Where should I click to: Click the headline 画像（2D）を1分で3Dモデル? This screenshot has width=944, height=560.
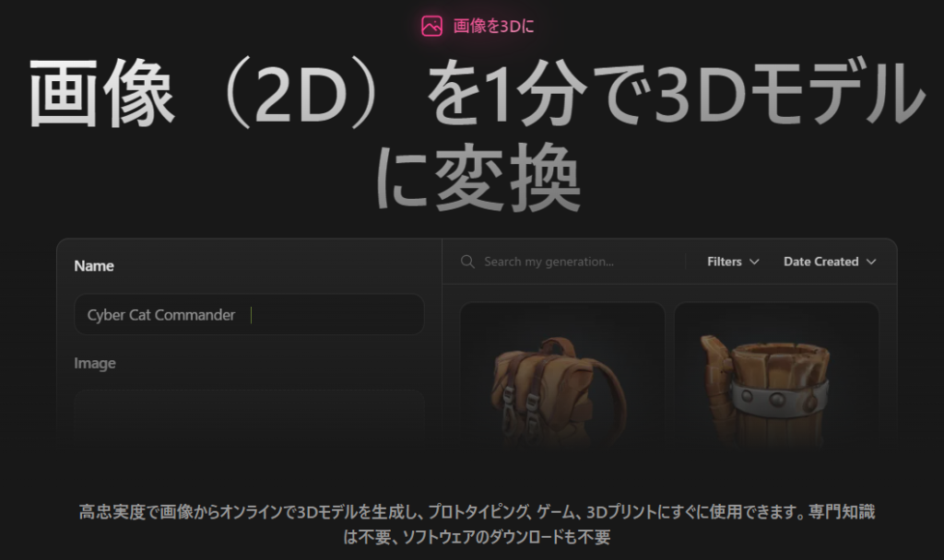click(x=477, y=93)
